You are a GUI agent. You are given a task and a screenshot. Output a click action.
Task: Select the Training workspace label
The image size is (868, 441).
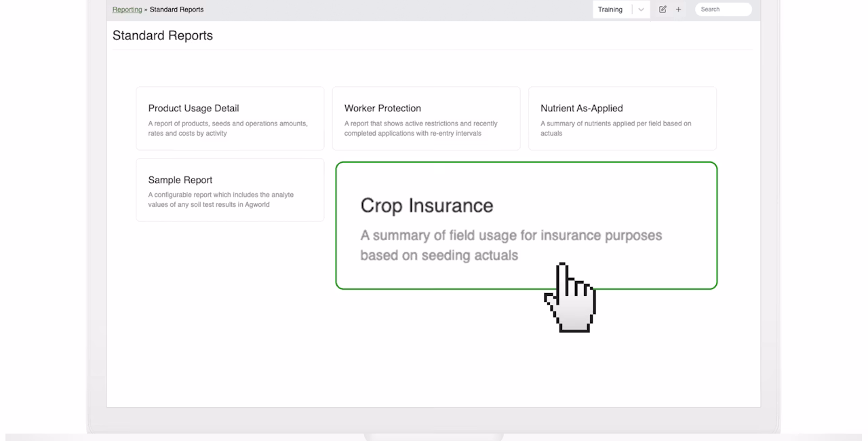coord(610,9)
